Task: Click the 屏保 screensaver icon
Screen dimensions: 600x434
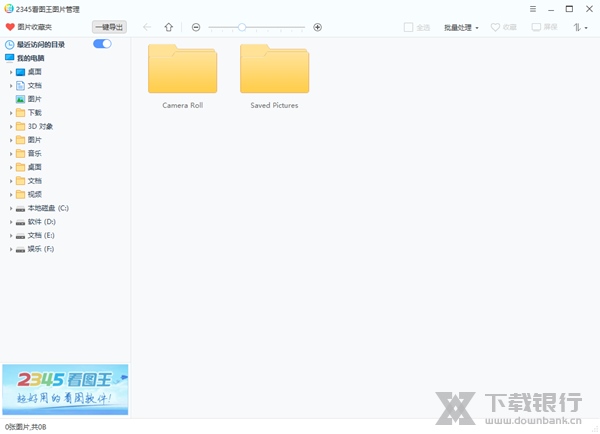Action: (x=536, y=27)
